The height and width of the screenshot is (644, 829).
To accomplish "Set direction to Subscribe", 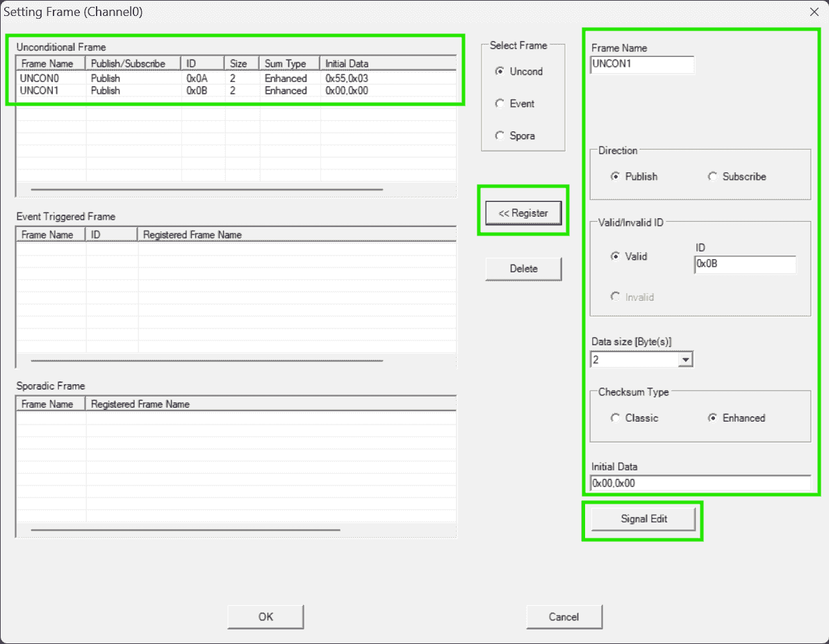I will tap(712, 176).
